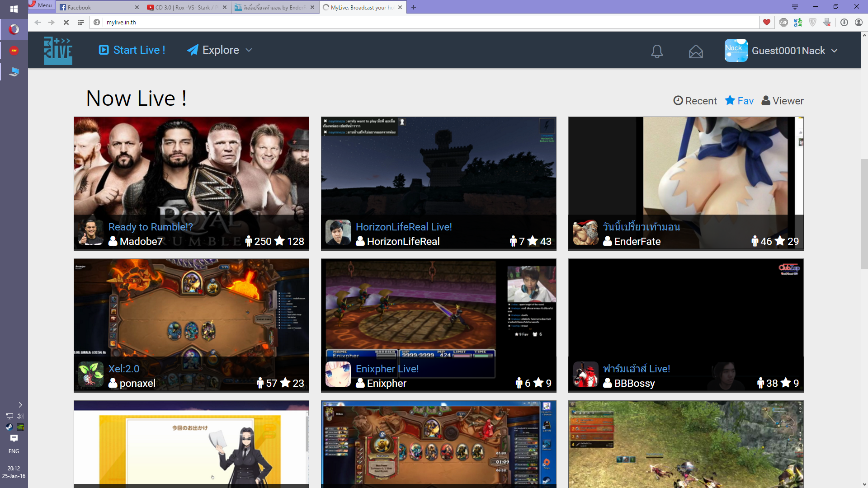Switch to CD 3.0 Rox VS Stark tab

183,7
